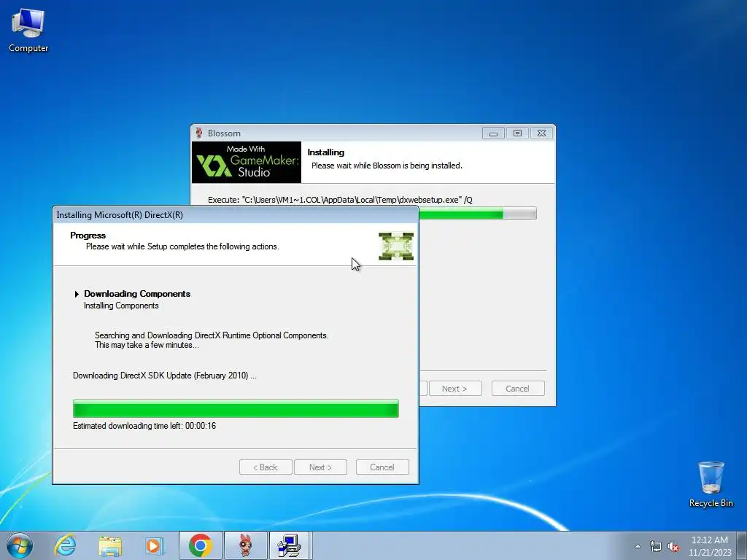Click the Blossom install progress bar

477,214
